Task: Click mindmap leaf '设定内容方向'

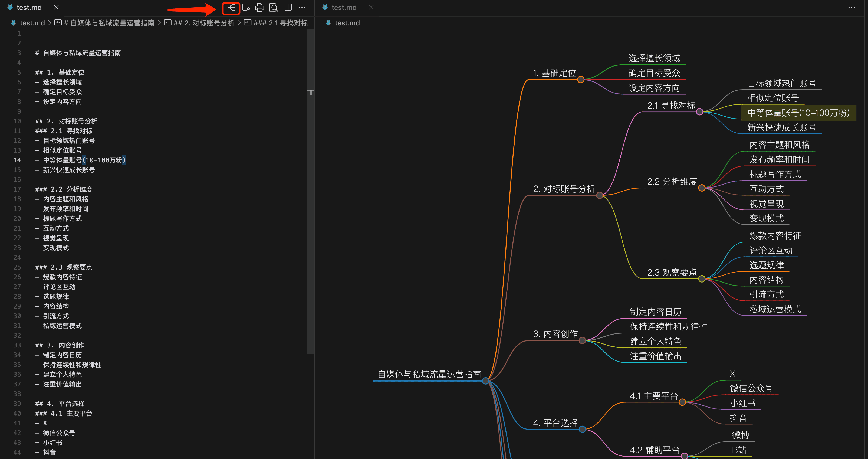Action: (x=654, y=88)
